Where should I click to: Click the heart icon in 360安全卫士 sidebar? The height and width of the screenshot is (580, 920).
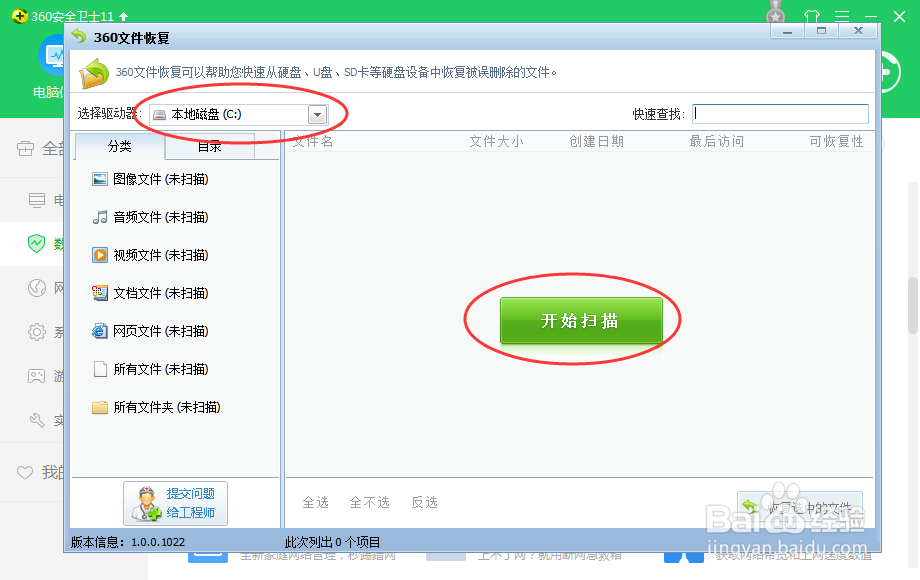click(25, 472)
